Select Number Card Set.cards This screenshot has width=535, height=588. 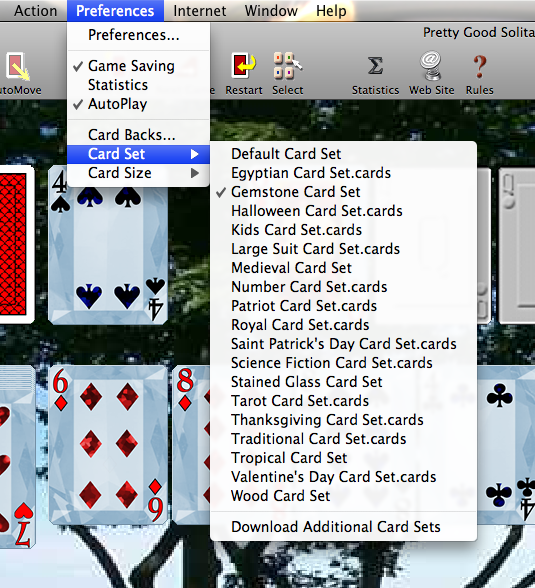(343, 287)
